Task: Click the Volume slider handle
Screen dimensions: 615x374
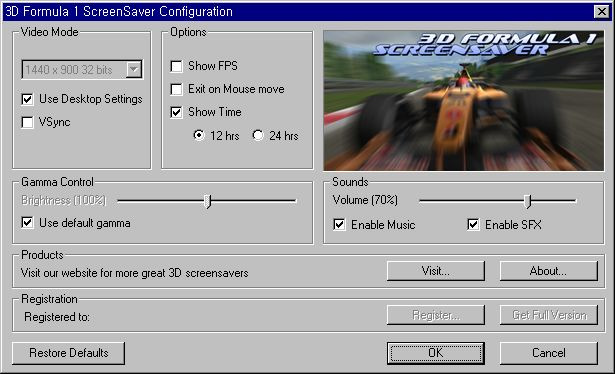Action: coord(528,201)
